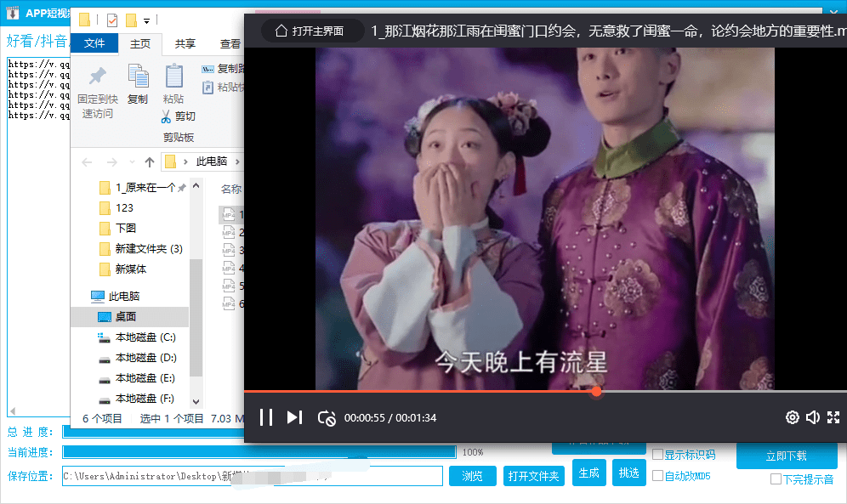Click the Explorer back arrow
The height and width of the screenshot is (504, 847).
pyautogui.click(x=87, y=161)
